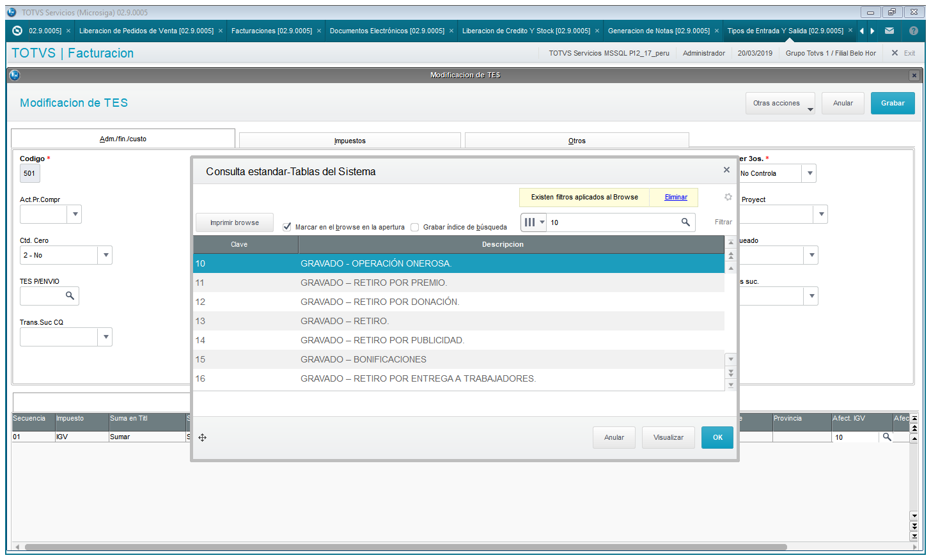The image size is (931, 560).
Task: Click the Eliminar filters link
Action: click(x=676, y=197)
